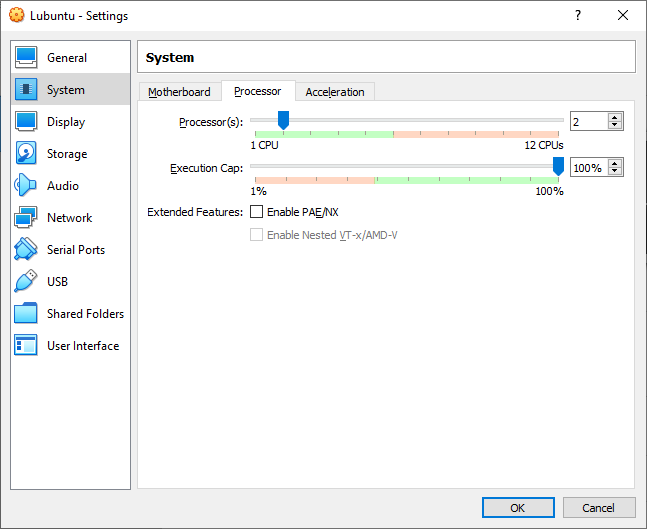The image size is (647, 529).
Task: Open Storage disk icon in sidebar
Action: coord(26,154)
